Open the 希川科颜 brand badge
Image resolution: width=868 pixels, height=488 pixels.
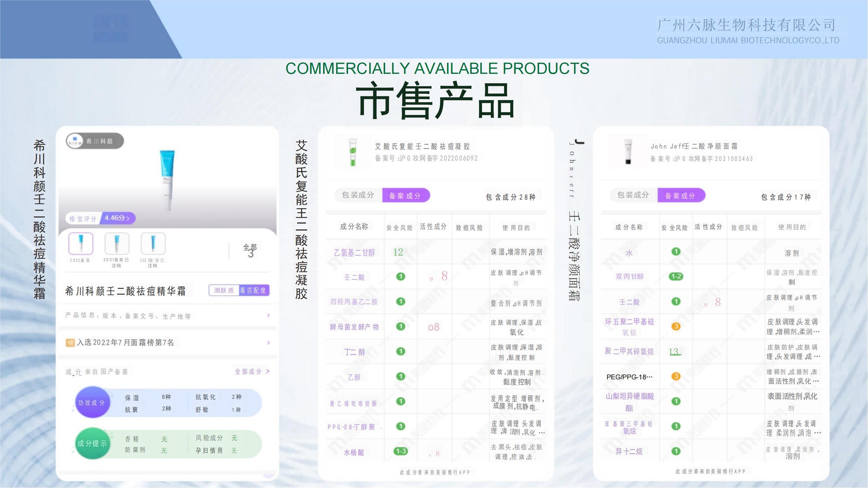95,141
